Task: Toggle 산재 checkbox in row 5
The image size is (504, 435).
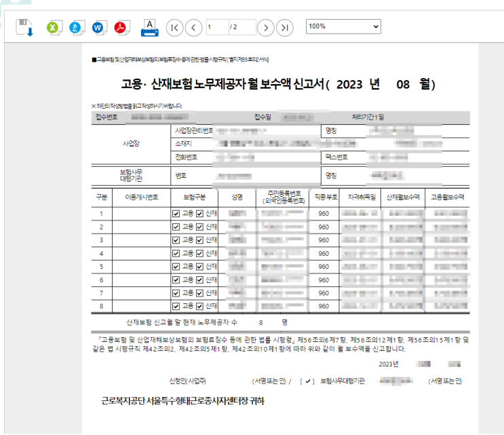Action: tap(199, 267)
